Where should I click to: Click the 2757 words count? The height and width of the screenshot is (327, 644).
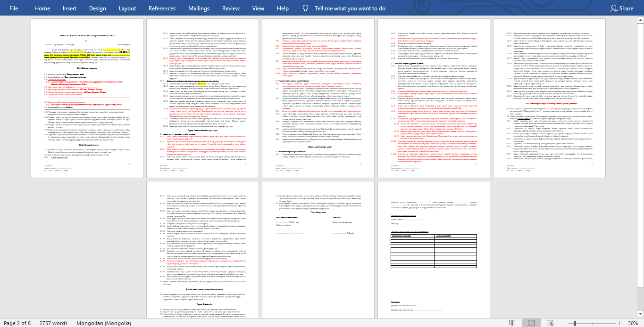point(53,323)
